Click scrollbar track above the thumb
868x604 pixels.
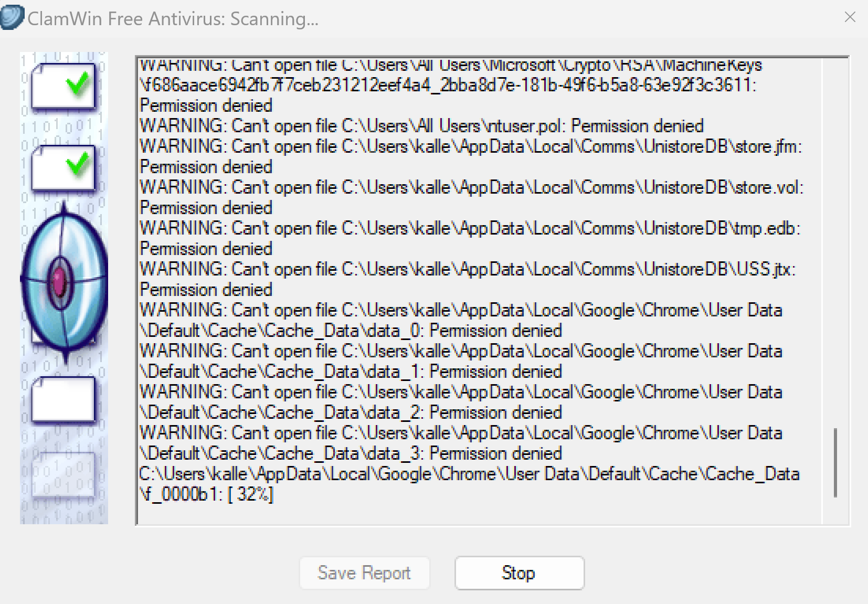[835, 241]
